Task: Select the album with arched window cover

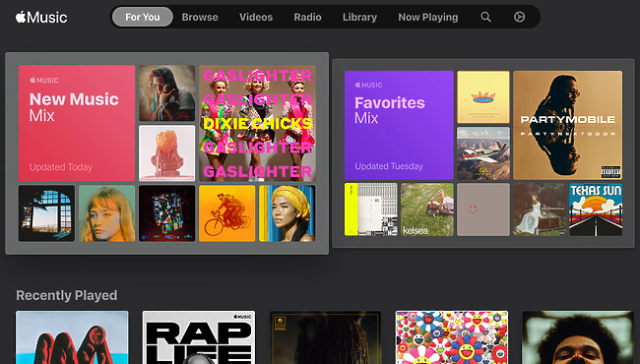Action: [46, 213]
